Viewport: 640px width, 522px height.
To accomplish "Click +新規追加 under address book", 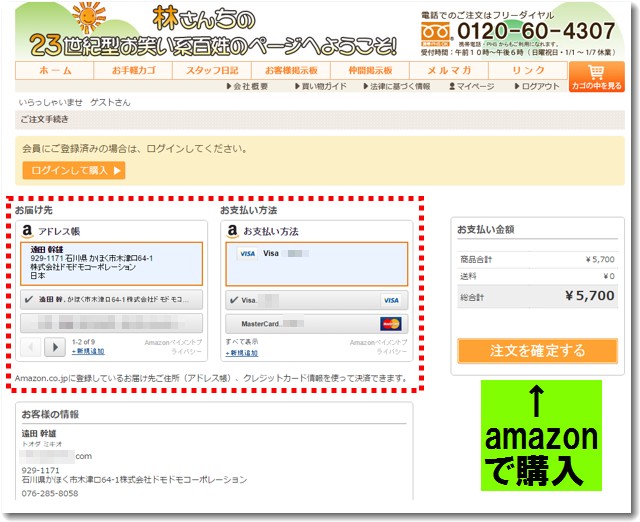I will 88,351.
